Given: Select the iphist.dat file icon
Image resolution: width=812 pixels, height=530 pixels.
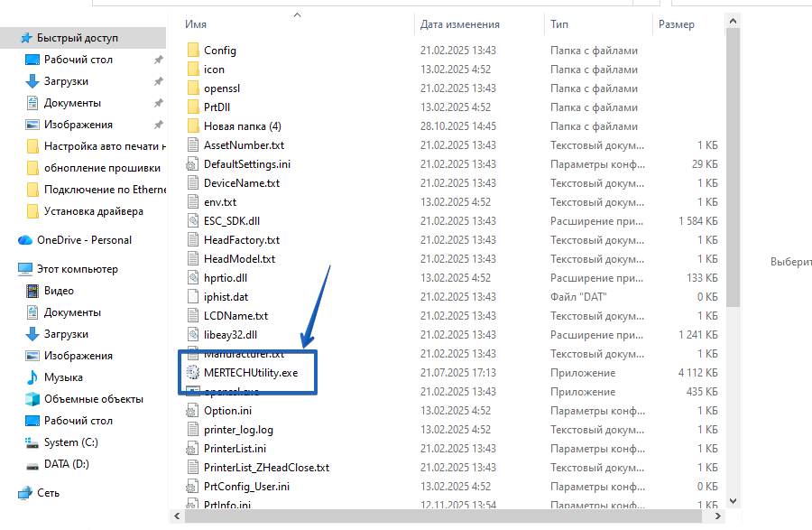Looking at the screenshot, I should [193, 297].
